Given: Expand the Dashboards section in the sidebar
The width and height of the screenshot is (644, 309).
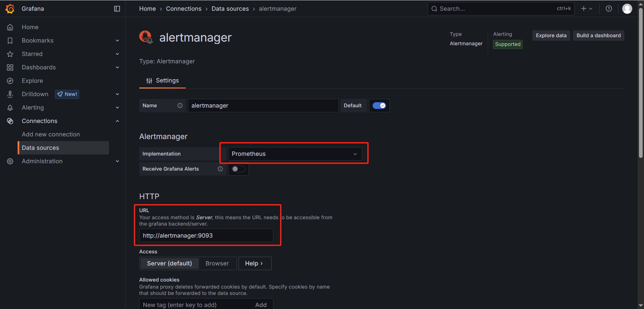Looking at the screenshot, I should pyautogui.click(x=117, y=67).
